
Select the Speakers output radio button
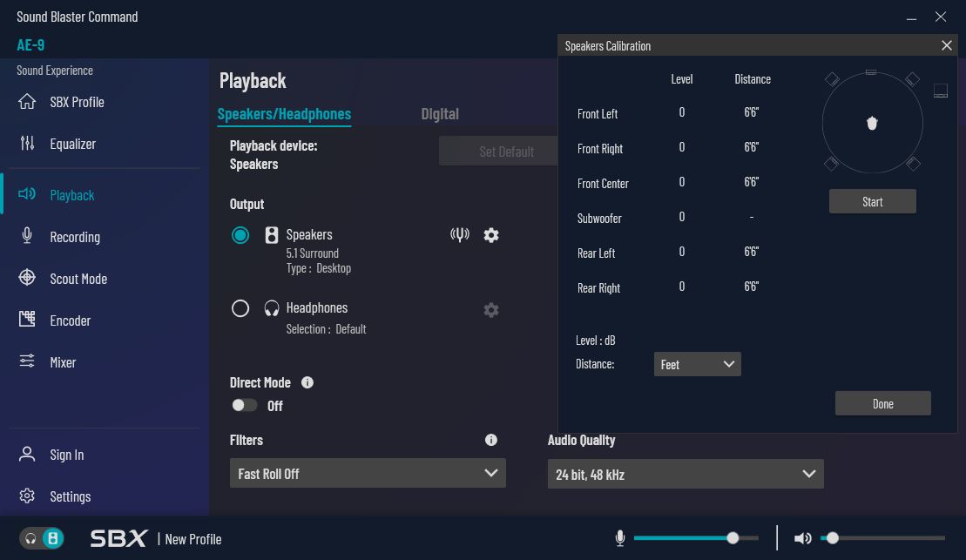click(240, 235)
